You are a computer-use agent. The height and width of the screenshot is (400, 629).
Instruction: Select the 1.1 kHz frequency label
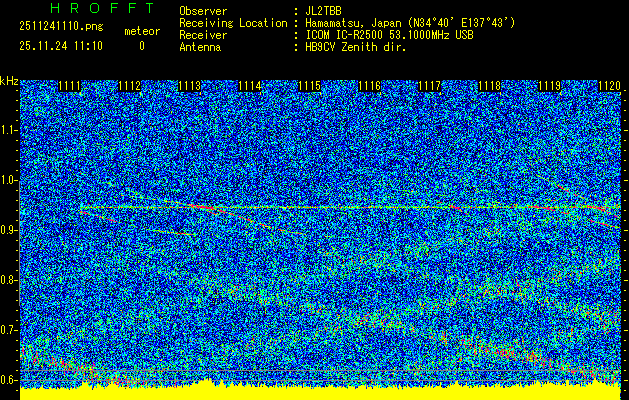coord(9,130)
